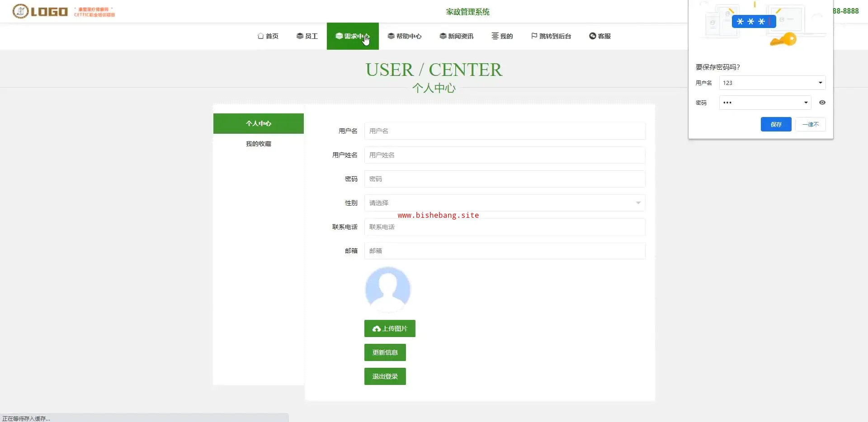Open the 我的 nav item
Viewport: 868px width, 422px height.
coord(502,36)
